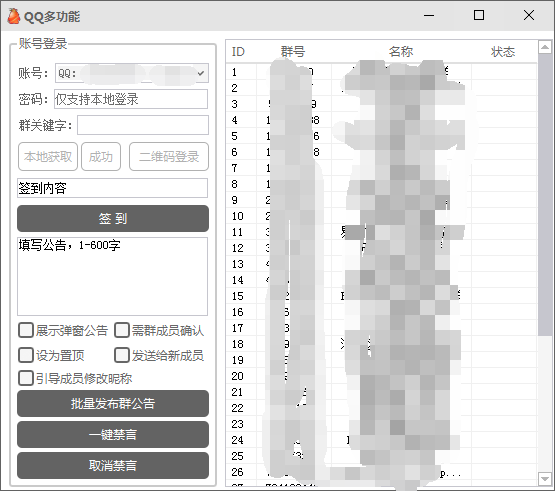555x491 pixels.
Task: Toggle the 发送给新成员 checkbox
Action: [122, 355]
